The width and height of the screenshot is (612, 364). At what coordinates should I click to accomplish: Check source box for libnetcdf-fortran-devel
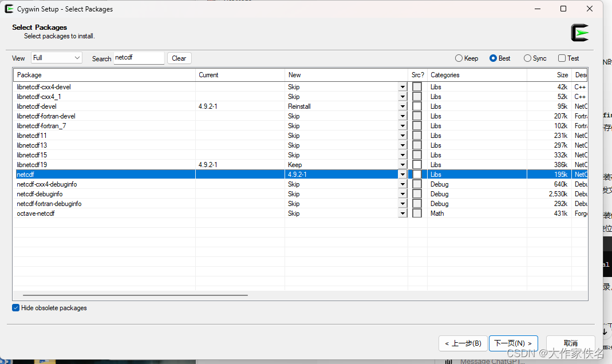click(x=417, y=116)
